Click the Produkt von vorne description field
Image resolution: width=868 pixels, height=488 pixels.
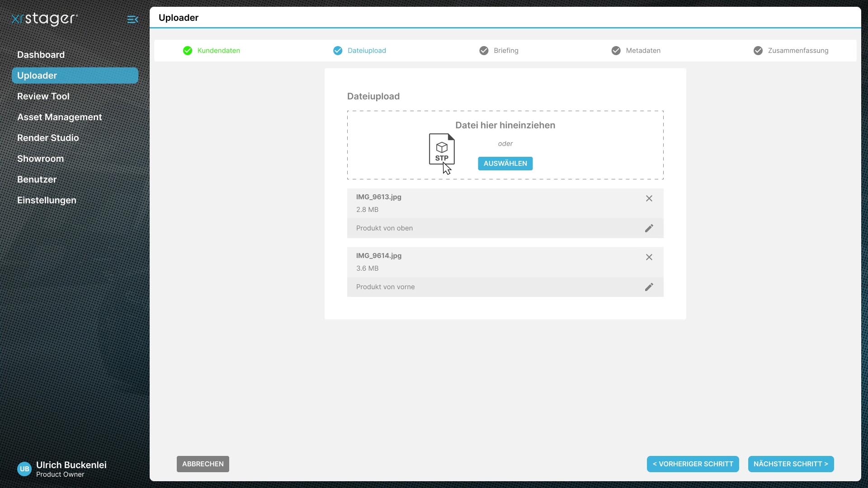point(505,287)
